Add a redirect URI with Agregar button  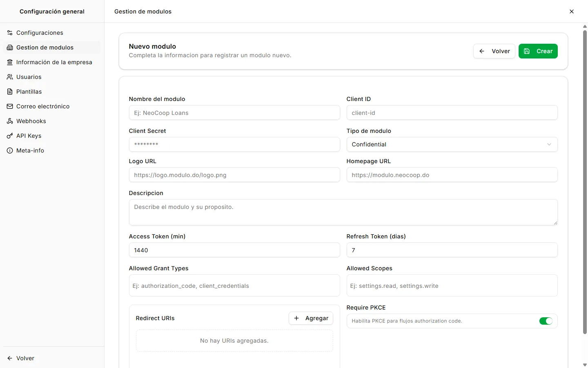tap(311, 318)
